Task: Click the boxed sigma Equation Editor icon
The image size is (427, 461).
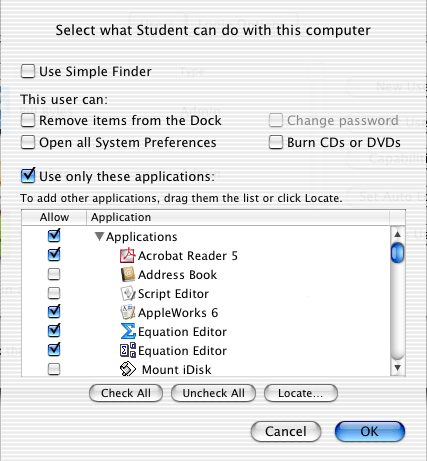Action: click(128, 350)
